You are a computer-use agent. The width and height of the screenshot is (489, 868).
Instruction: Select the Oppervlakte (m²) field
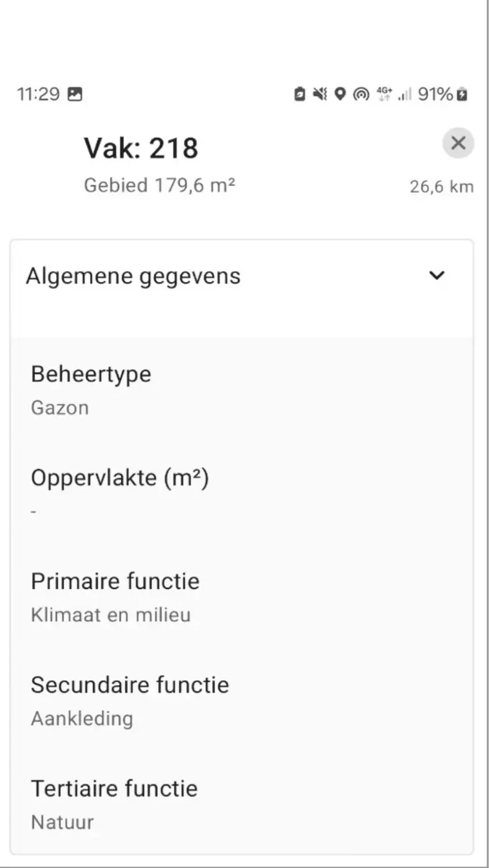120,493
